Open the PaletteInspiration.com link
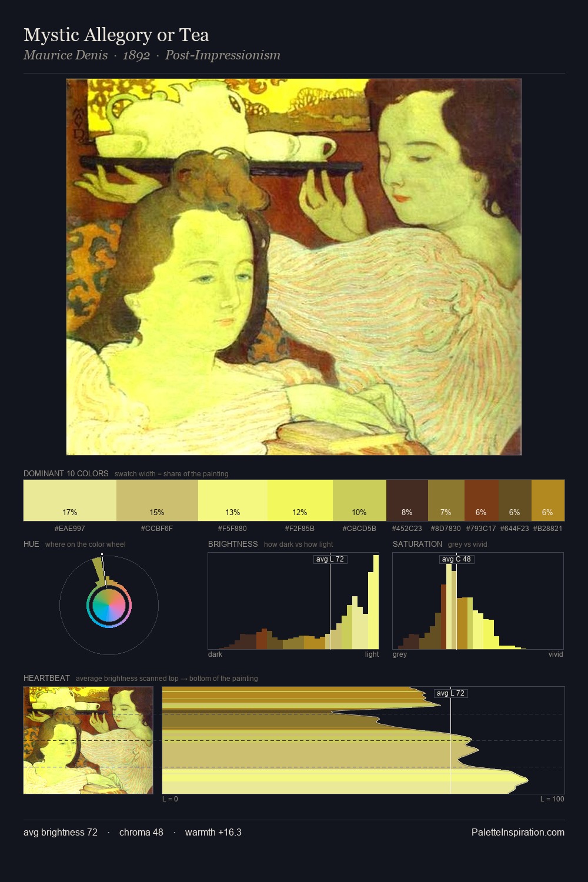The image size is (588, 882). 518,832
